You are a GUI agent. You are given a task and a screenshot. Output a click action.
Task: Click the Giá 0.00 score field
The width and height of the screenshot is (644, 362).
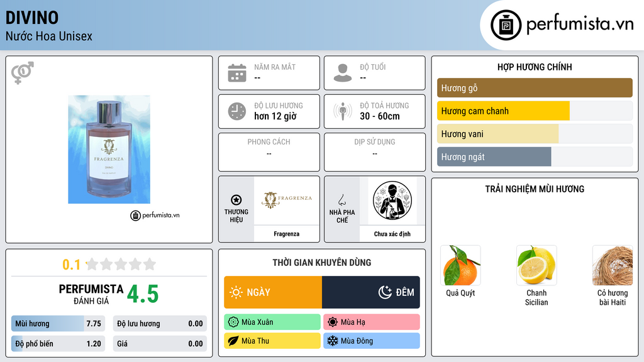click(160, 344)
